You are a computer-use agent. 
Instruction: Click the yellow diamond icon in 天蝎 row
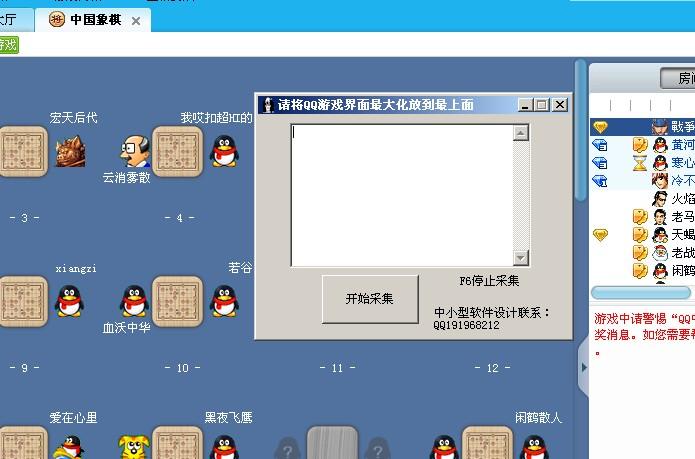(x=600, y=234)
